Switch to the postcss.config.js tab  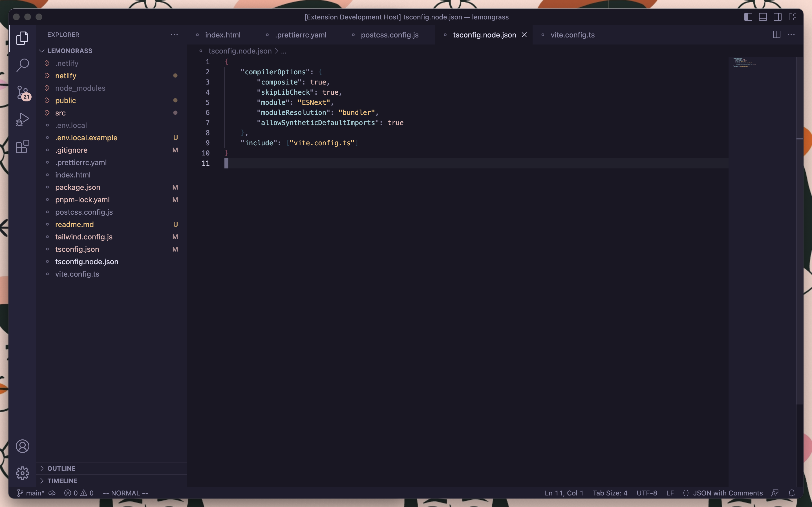pos(389,35)
